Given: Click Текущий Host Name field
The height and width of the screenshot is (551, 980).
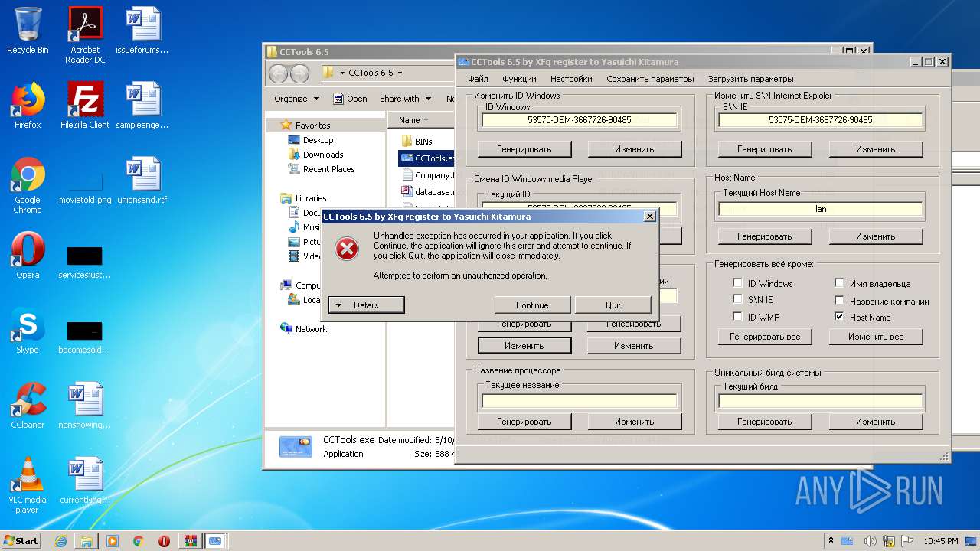Looking at the screenshot, I should click(x=821, y=209).
